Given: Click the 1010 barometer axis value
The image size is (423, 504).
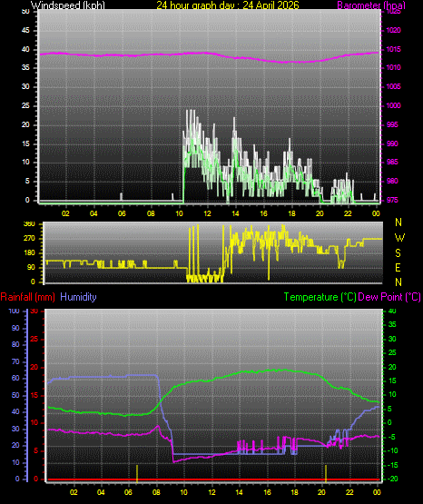Looking at the screenshot, I should (x=393, y=68).
